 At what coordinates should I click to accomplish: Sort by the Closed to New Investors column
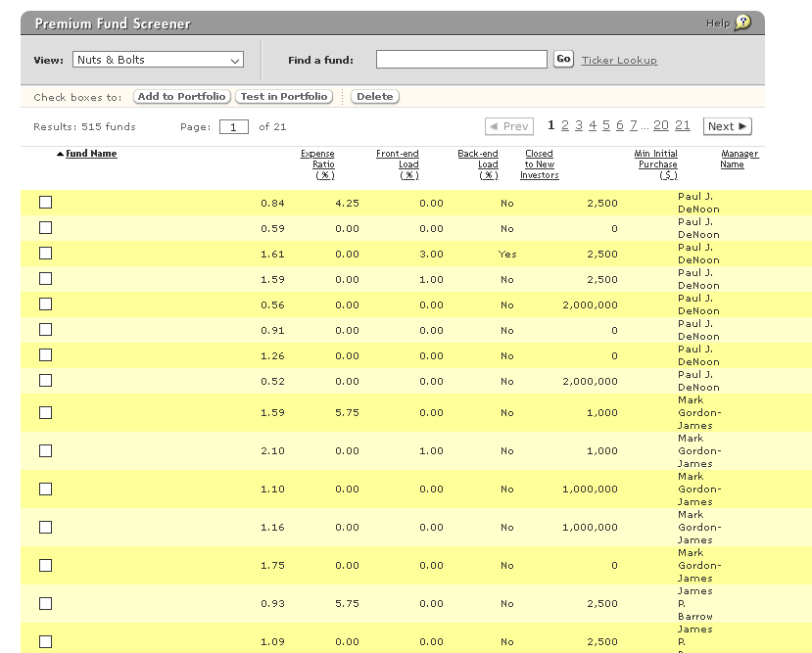pos(539,164)
